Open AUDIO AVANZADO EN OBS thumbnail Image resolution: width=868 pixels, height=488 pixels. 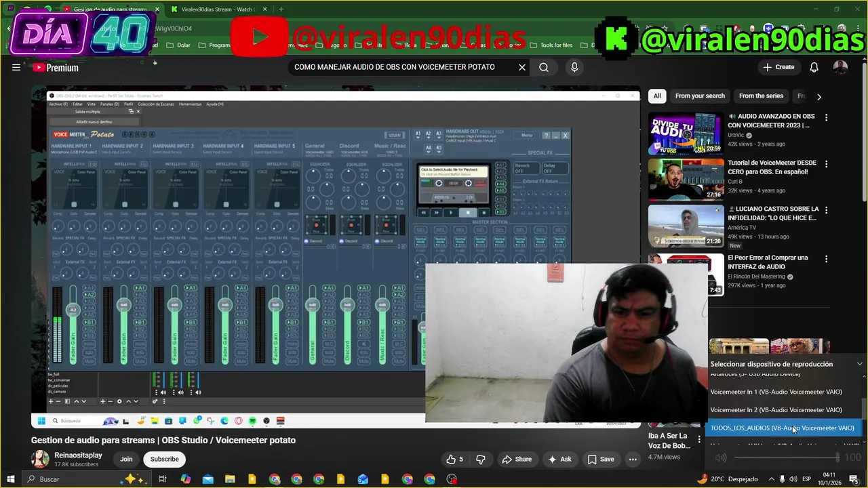686,133
